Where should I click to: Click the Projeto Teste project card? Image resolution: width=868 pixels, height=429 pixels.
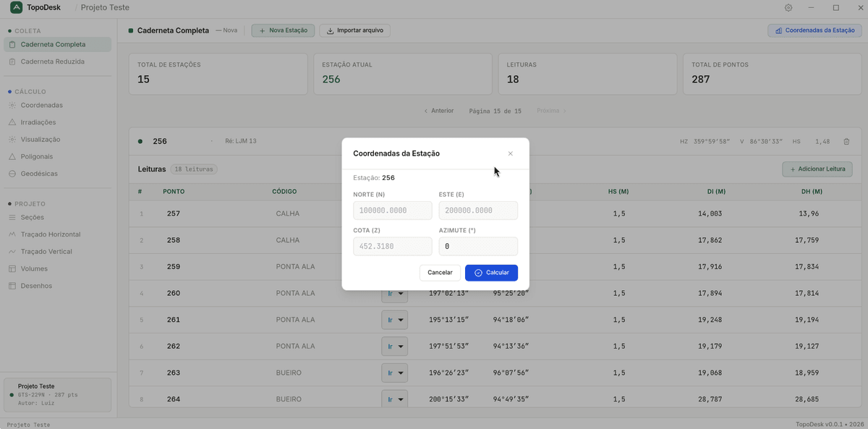click(57, 395)
